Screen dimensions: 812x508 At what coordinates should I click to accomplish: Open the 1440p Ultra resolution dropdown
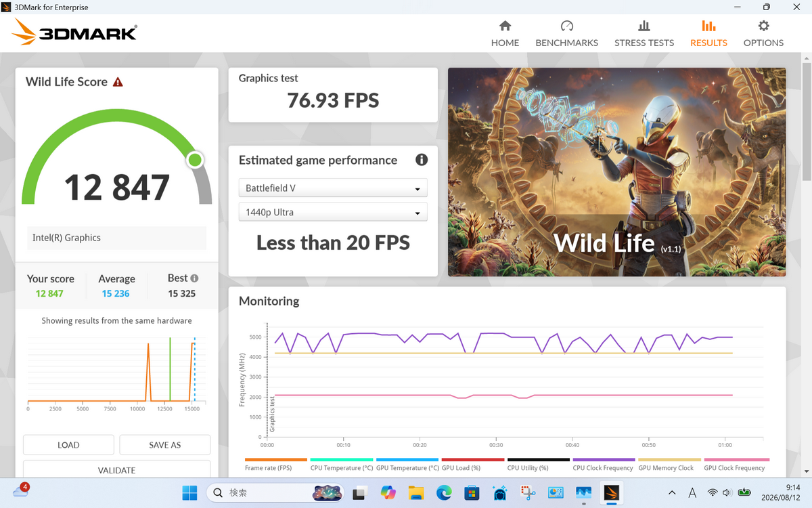click(333, 212)
